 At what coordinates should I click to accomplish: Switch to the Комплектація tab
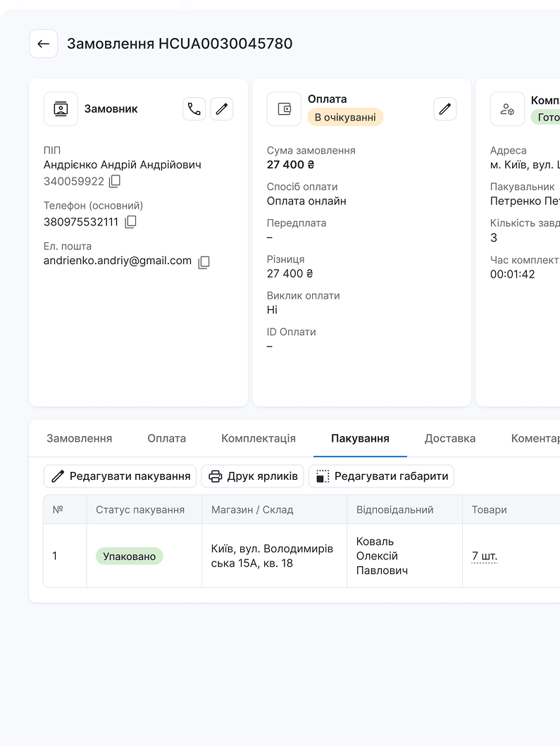click(259, 439)
